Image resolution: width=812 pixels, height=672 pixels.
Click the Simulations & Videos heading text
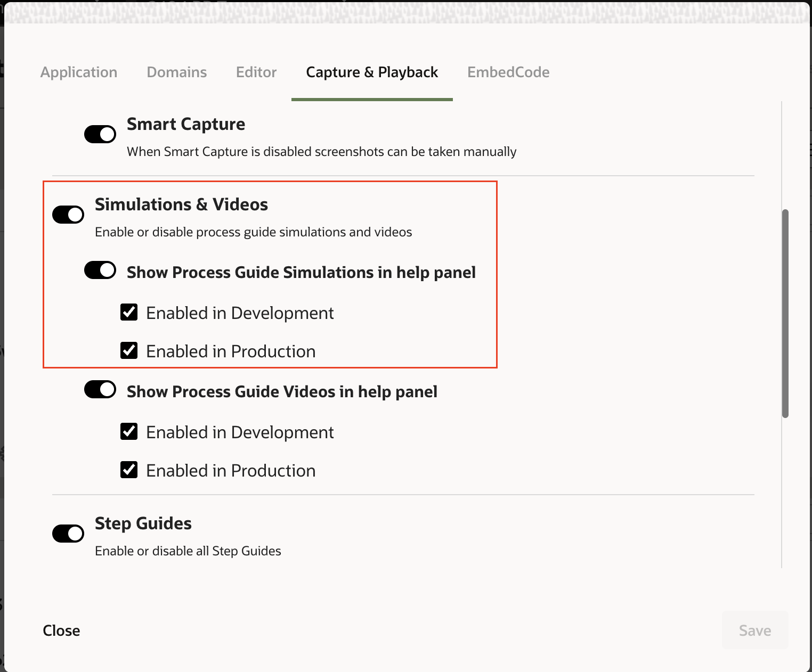pos(181,204)
